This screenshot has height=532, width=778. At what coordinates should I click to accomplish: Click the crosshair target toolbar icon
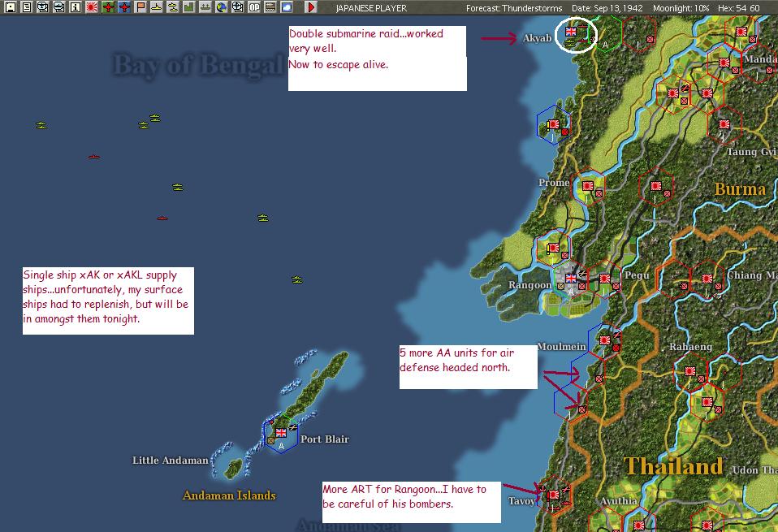click(x=238, y=7)
